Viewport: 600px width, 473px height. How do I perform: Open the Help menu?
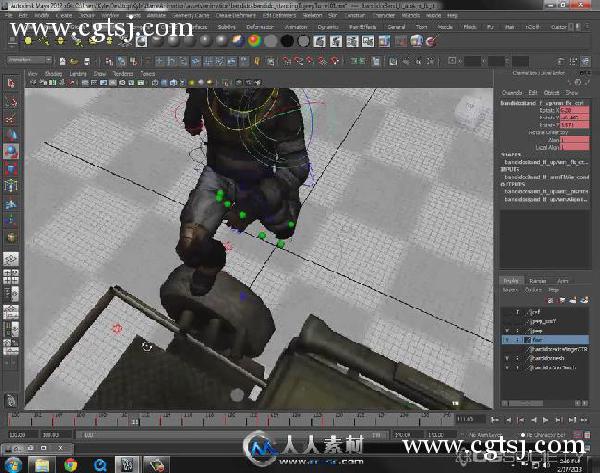(452, 16)
